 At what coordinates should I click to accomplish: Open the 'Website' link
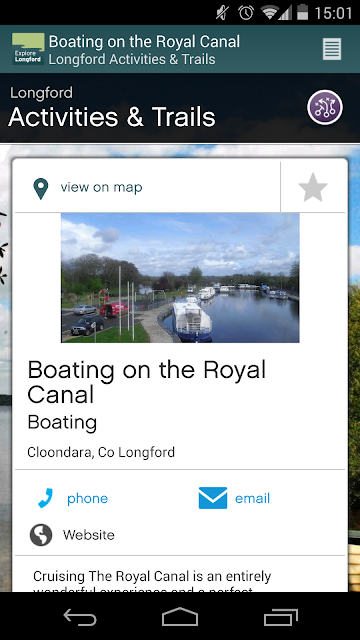tap(89, 535)
